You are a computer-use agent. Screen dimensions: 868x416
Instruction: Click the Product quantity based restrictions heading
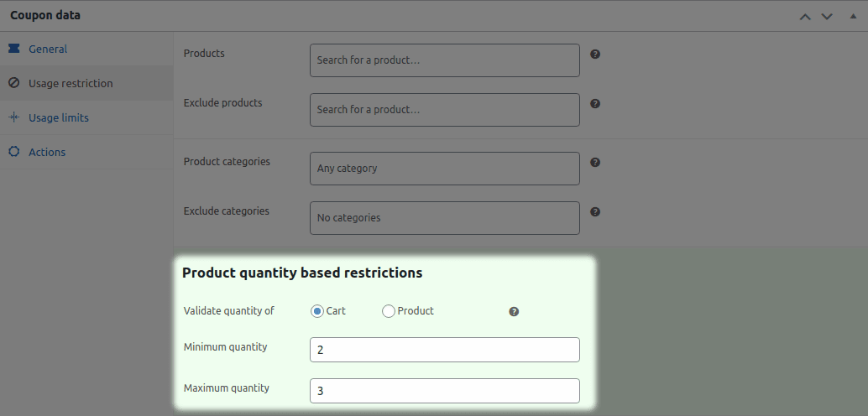(x=302, y=273)
